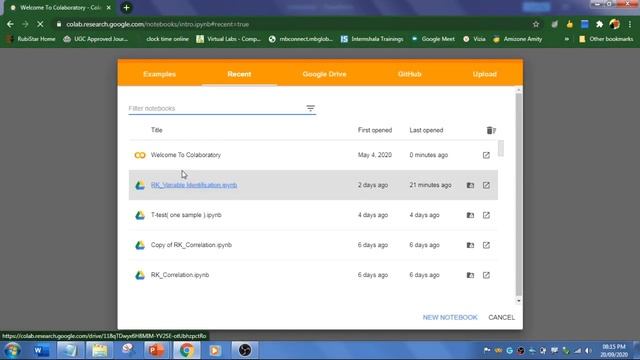Switch to Examples tab
640x360 pixels.
(x=160, y=74)
